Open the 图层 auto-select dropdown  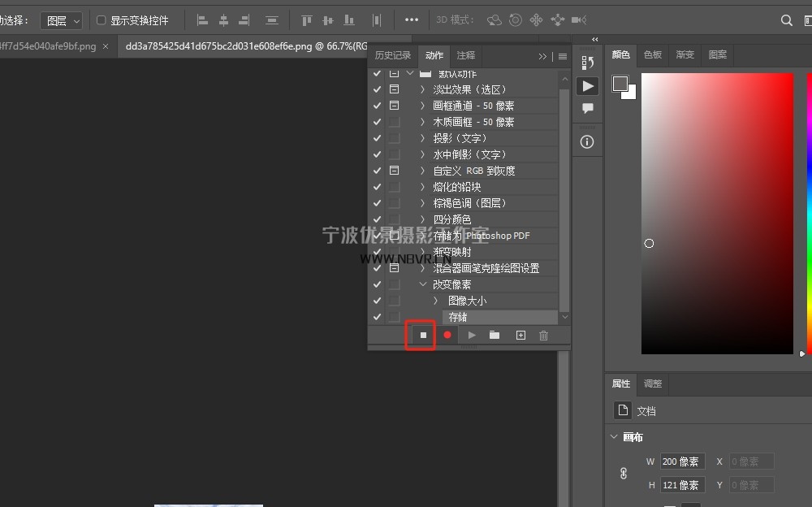(x=62, y=20)
